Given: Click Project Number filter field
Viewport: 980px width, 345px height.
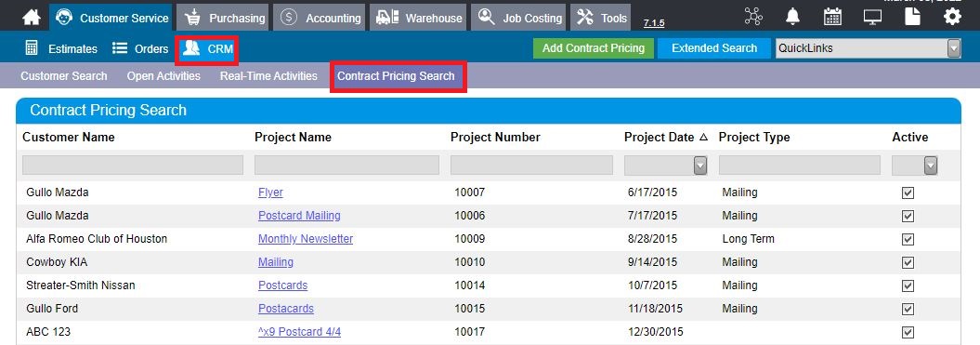Looking at the screenshot, I should tap(532, 166).
